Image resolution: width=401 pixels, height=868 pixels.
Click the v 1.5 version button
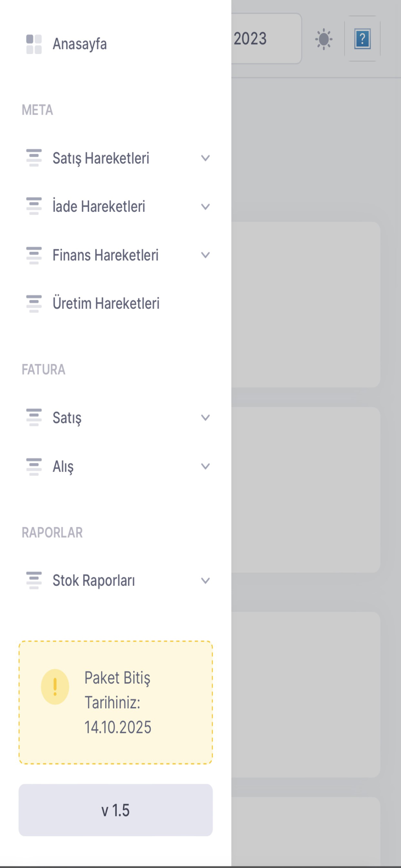pyautogui.click(x=115, y=810)
